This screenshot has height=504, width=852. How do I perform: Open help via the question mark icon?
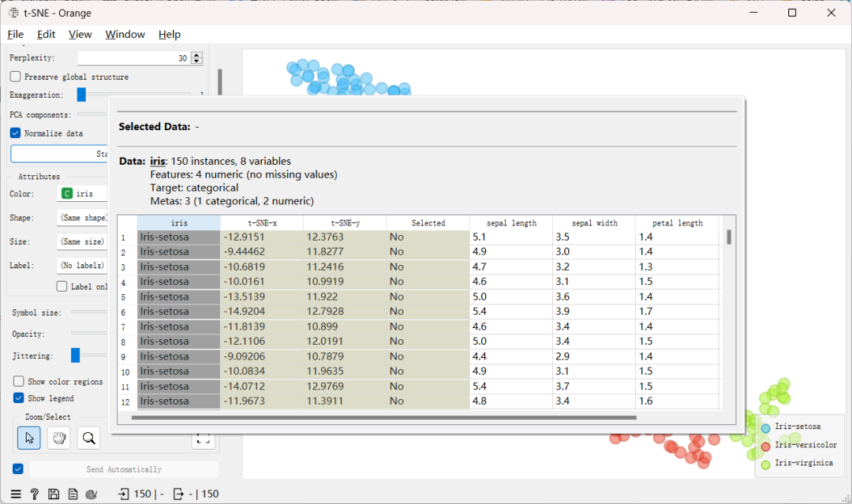click(x=34, y=494)
